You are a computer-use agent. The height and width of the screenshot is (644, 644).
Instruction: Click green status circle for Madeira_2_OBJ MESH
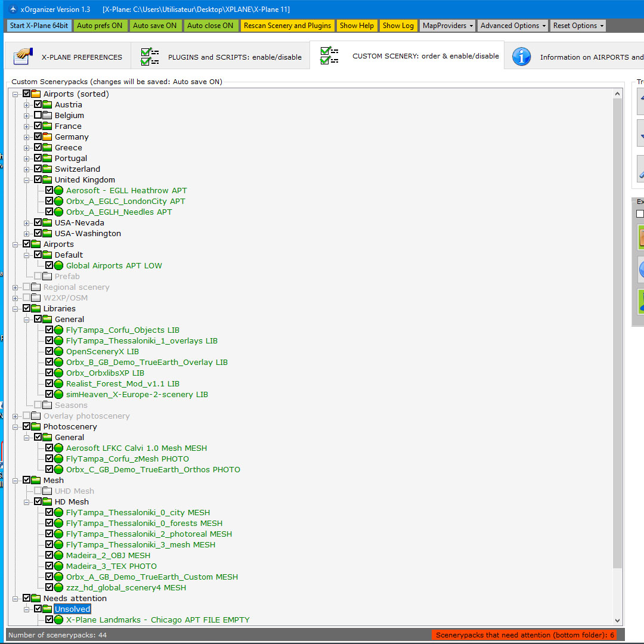(58, 555)
